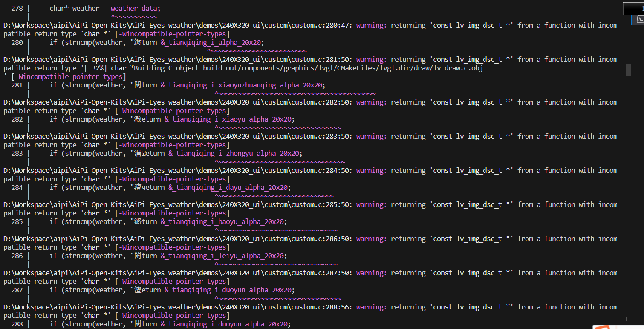Click -Wincompatible-pointer-types flag above line 280
Viewport: 644px width, 329px height.
173,34
